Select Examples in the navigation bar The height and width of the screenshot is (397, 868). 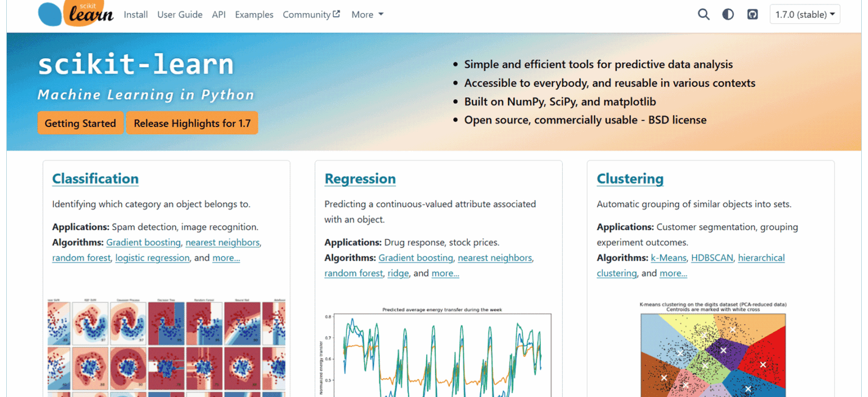click(254, 15)
